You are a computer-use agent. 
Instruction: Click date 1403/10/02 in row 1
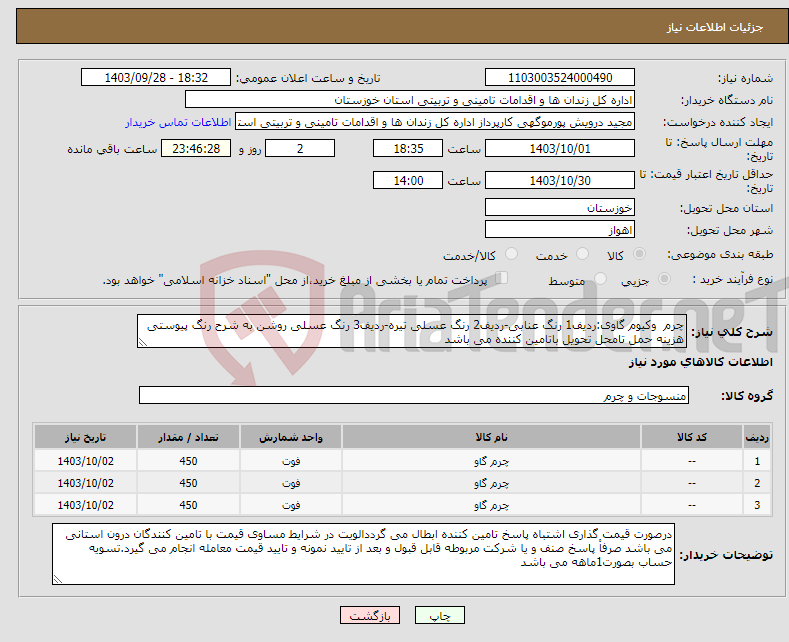click(86, 461)
